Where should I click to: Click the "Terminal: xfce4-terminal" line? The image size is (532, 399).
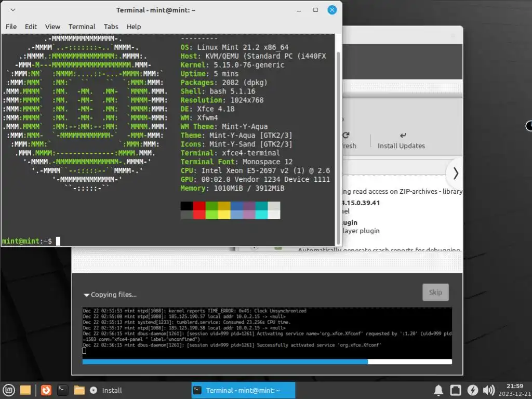[x=230, y=153]
